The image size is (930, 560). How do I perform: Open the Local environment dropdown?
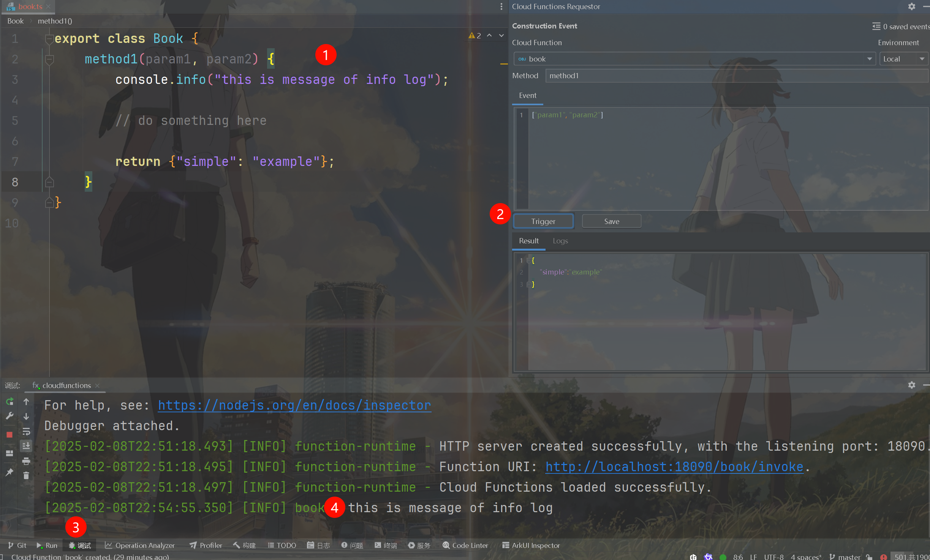coord(922,59)
